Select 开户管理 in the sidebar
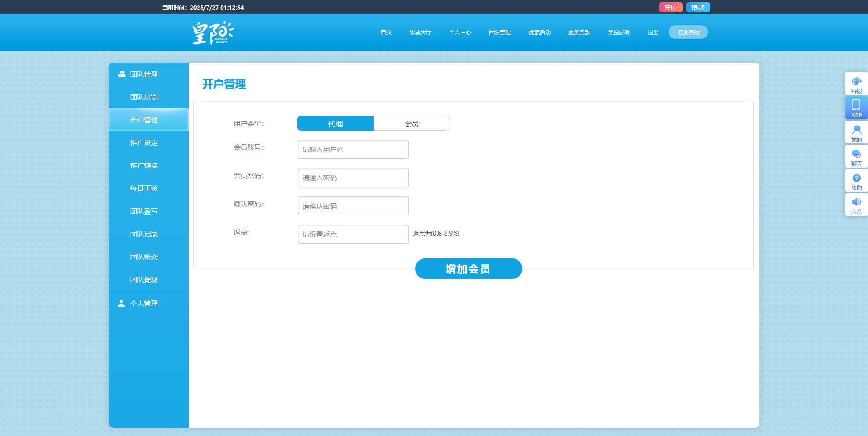Image resolution: width=868 pixels, height=436 pixels. [149, 120]
